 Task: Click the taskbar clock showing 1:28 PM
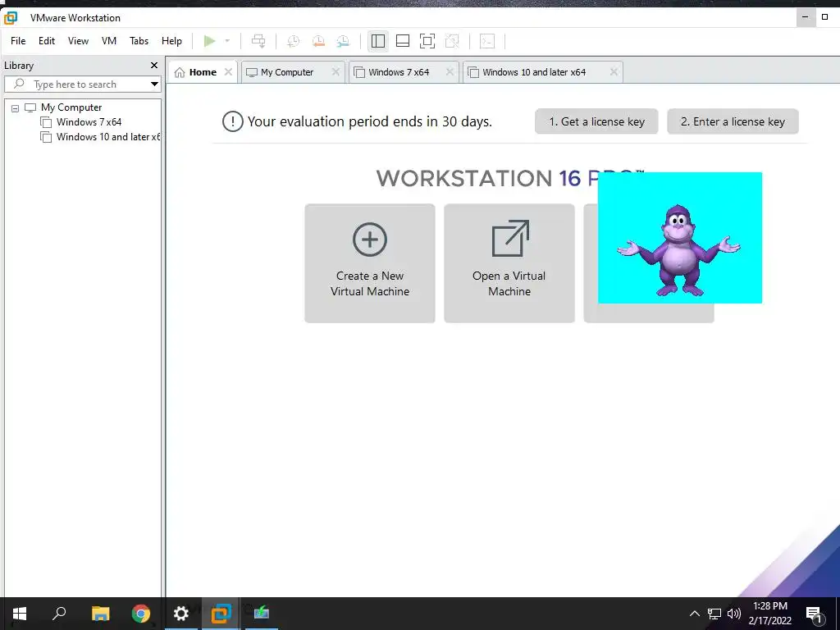point(769,614)
